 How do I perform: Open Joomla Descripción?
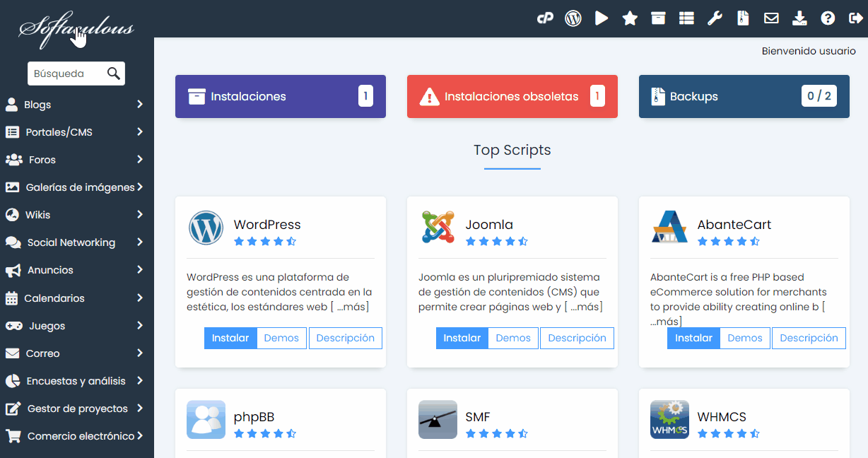(577, 338)
